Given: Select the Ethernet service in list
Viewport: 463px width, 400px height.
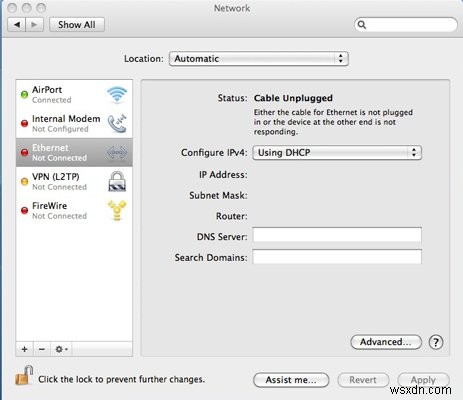Looking at the screenshot, I should tap(74, 152).
